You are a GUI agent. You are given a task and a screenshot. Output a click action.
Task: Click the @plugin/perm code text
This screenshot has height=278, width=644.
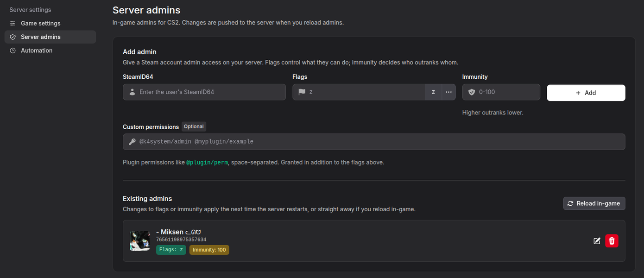coord(207,163)
